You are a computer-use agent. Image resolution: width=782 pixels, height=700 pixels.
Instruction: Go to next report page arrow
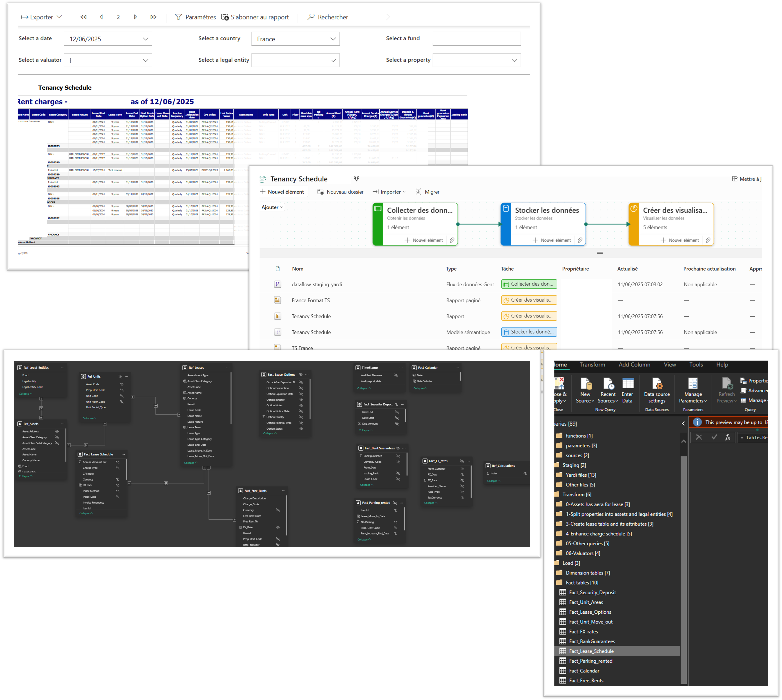[x=135, y=17]
